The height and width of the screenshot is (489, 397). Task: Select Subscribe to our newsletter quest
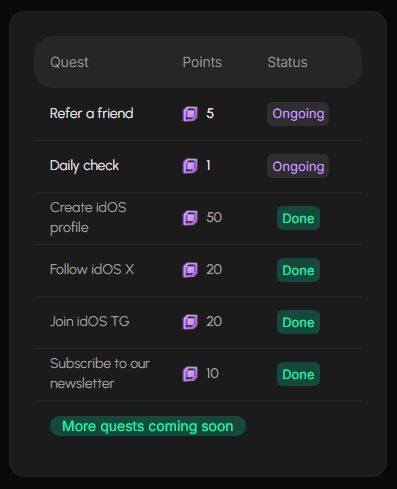pos(100,373)
